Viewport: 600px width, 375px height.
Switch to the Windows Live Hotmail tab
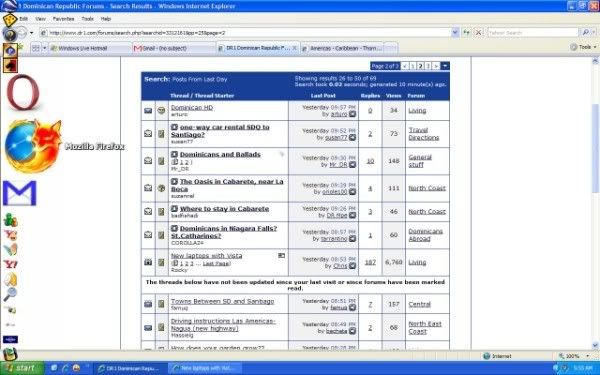point(90,48)
